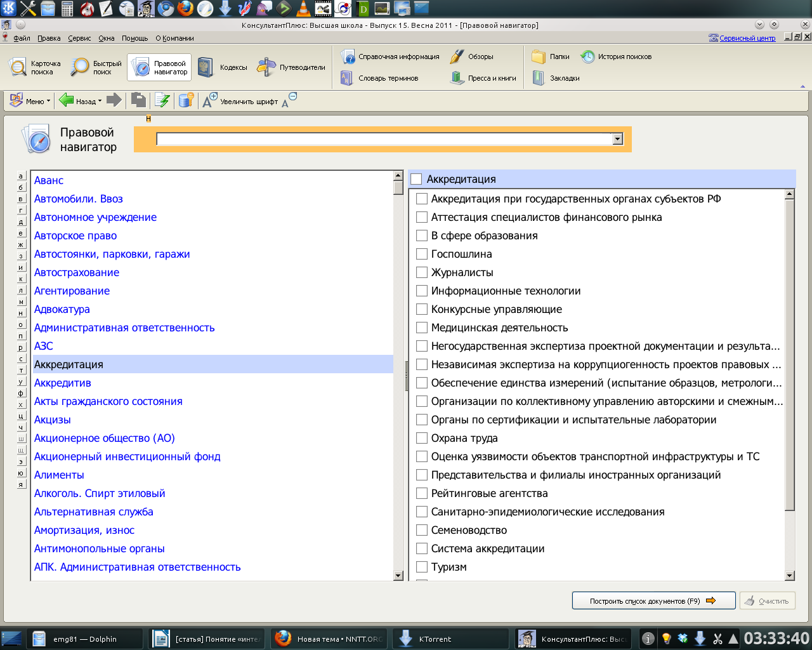
Task: Open the Окна menu
Action: click(x=107, y=38)
